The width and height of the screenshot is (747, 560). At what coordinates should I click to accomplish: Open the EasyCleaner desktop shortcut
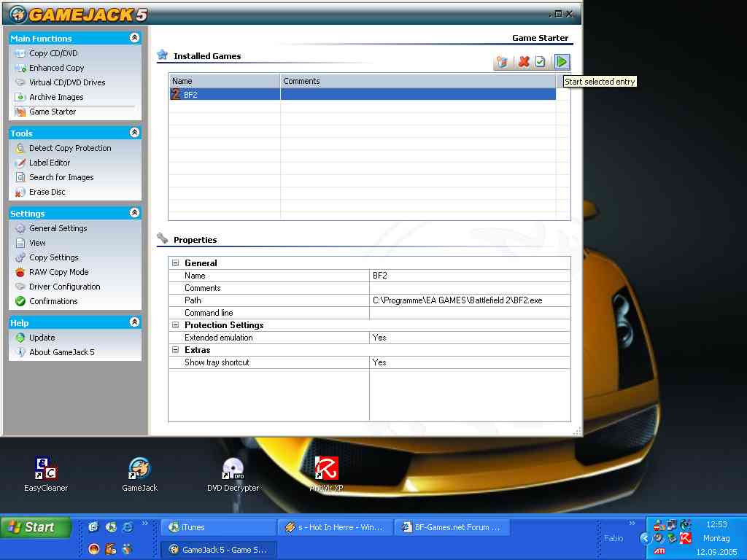(x=46, y=475)
